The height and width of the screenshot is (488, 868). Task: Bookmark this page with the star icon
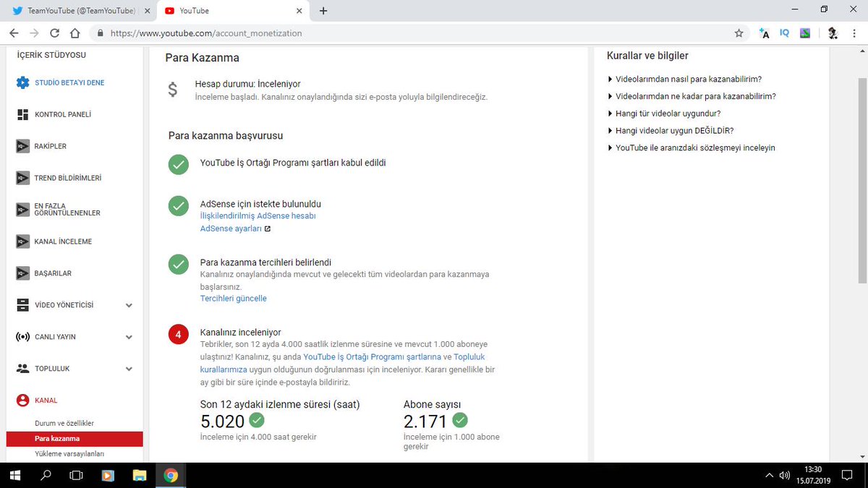[x=739, y=33]
